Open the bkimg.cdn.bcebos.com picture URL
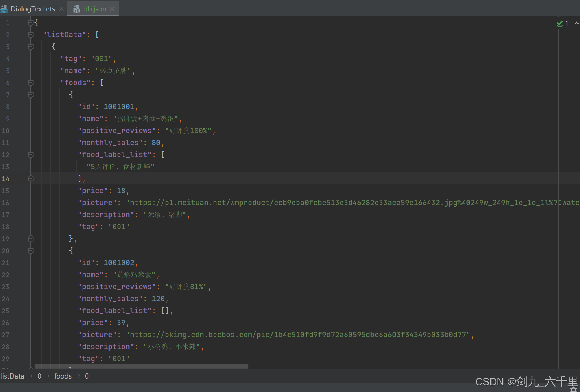Screen dimensions: 580x392 click(x=298, y=335)
